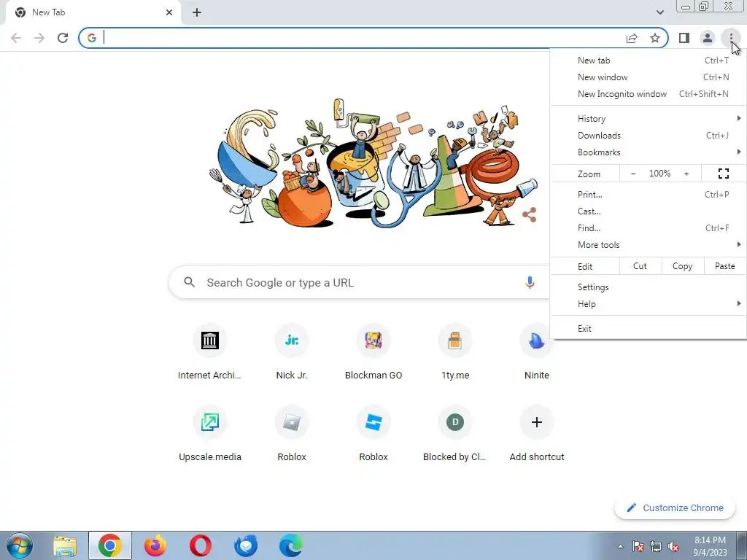Click voice search microphone icon

coord(530,282)
